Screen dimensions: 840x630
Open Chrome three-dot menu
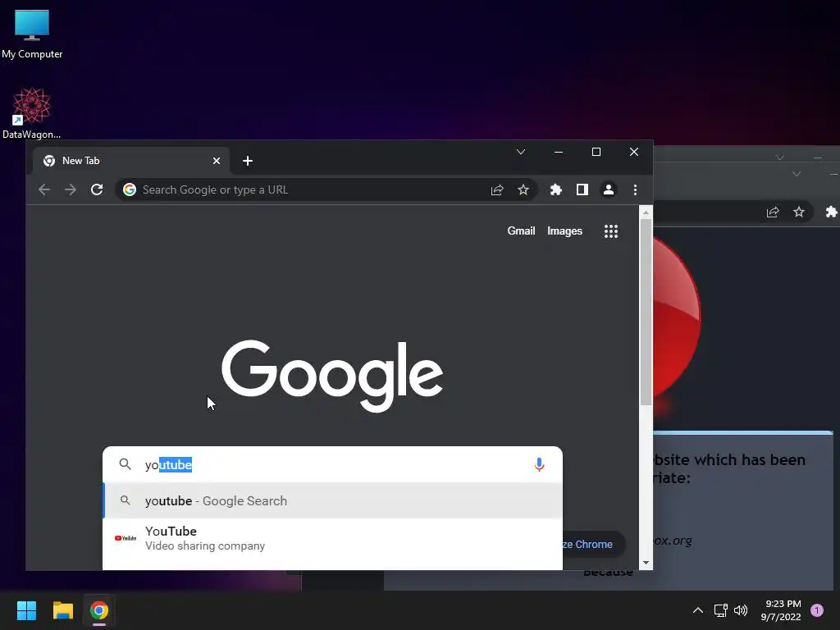pyautogui.click(x=636, y=189)
